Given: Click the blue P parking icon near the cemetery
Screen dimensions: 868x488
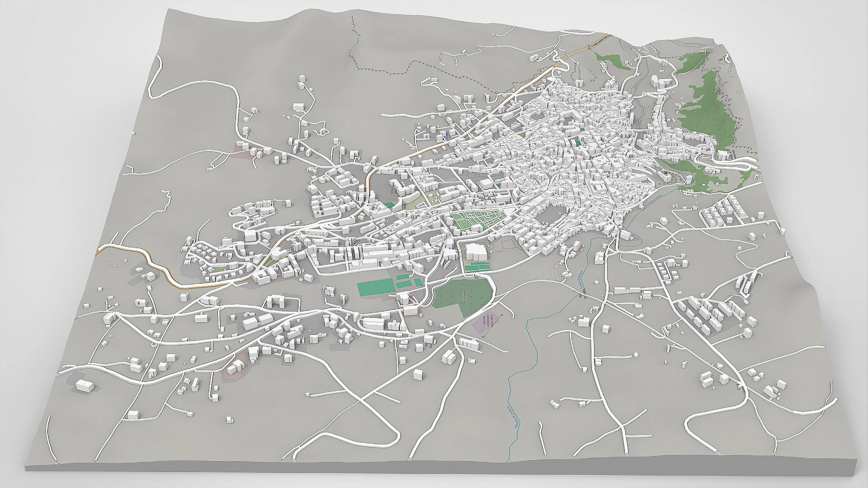Looking at the screenshot, I should tap(476, 278).
